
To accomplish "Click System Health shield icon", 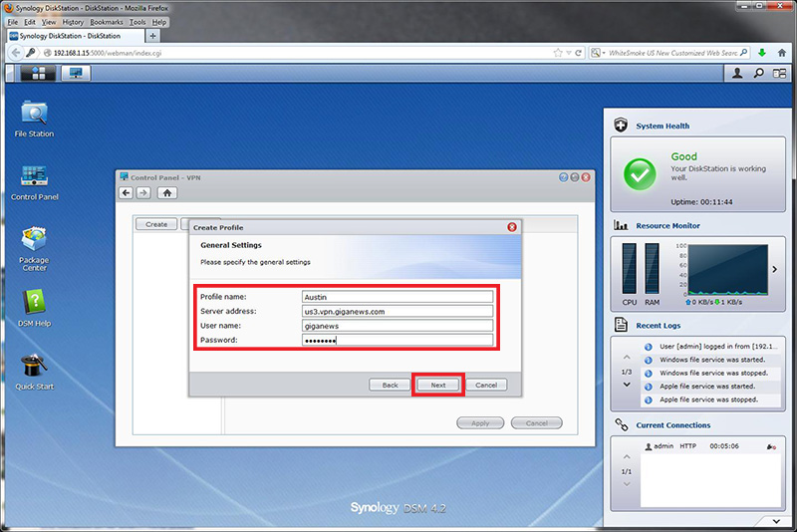I will pos(621,125).
